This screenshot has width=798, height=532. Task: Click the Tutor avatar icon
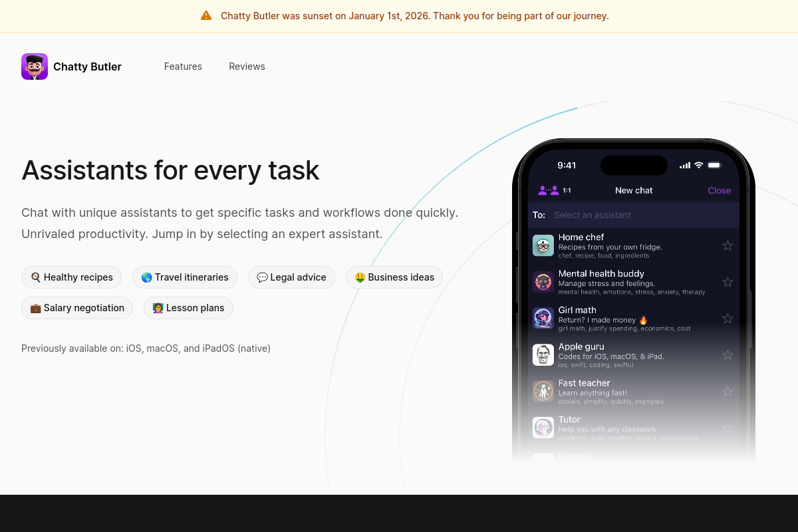click(543, 428)
